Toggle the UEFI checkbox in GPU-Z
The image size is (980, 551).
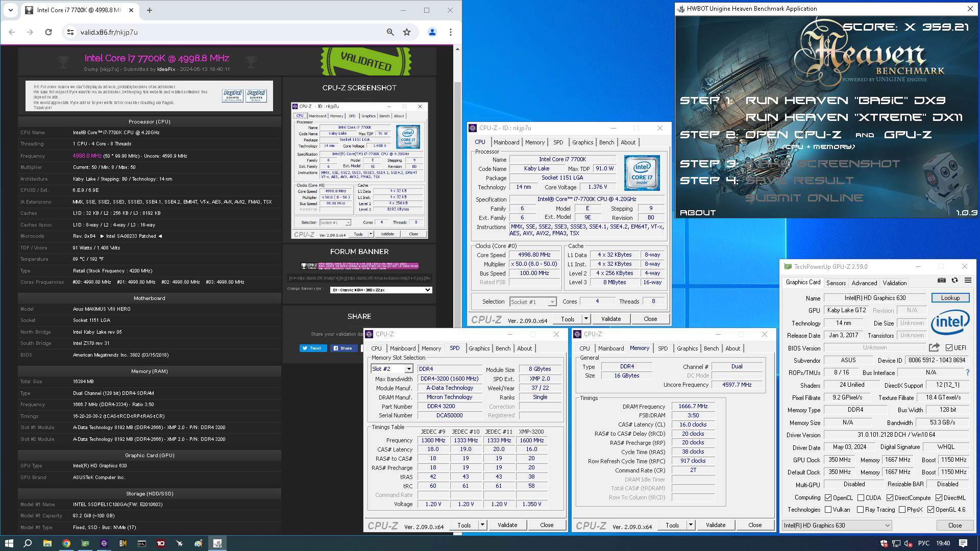tap(949, 348)
